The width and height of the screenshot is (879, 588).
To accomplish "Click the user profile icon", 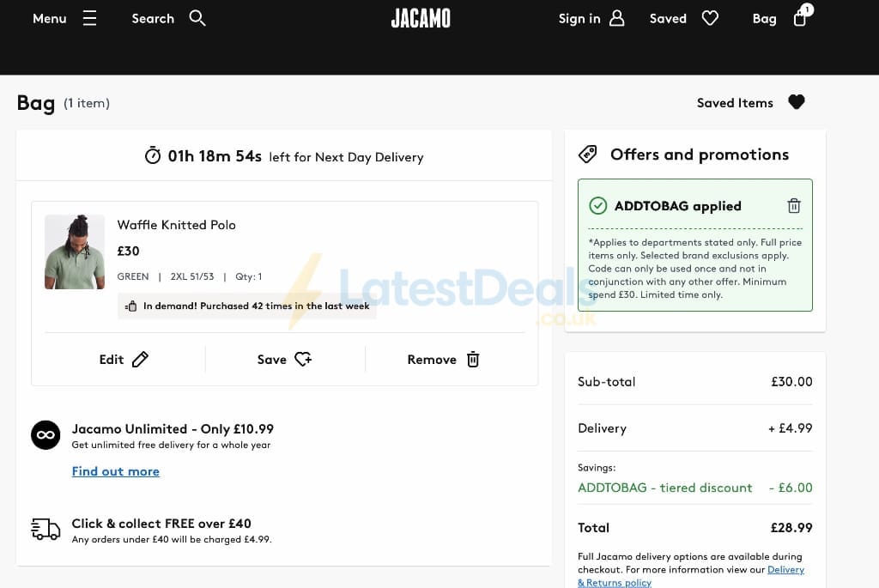I will pyautogui.click(x=616, y=18).
